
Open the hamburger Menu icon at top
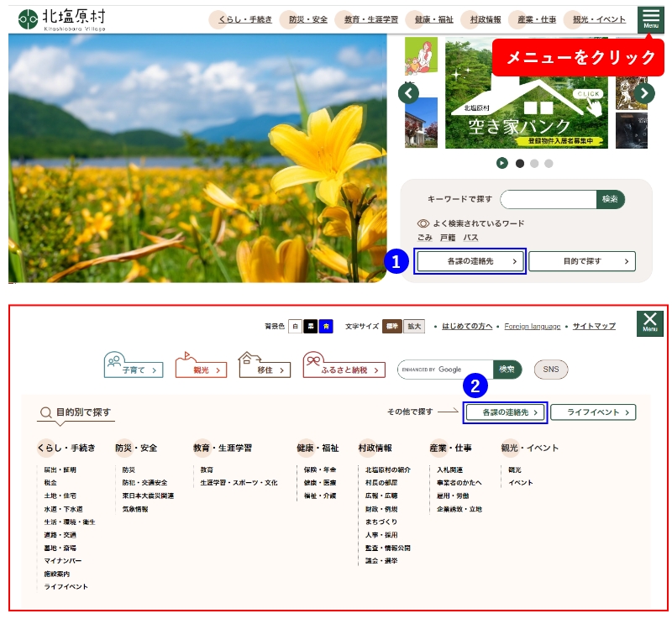(650, 19)
